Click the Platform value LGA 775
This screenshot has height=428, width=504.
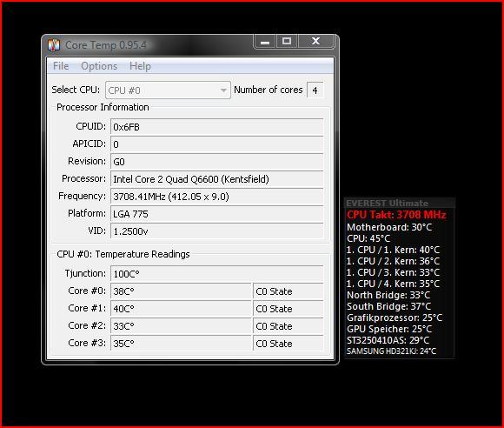tap(217, 214)
